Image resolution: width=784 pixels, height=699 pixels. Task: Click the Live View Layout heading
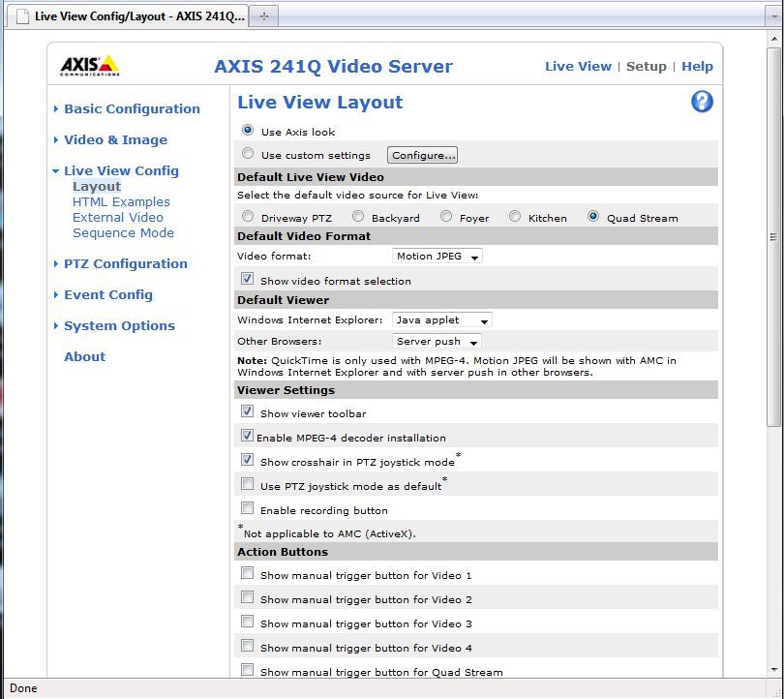click(x=319, y=103)
